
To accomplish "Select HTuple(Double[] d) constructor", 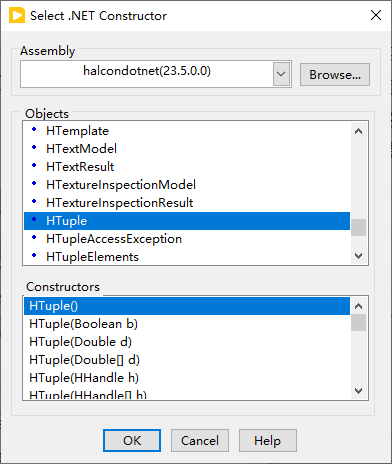I will 187,360.
